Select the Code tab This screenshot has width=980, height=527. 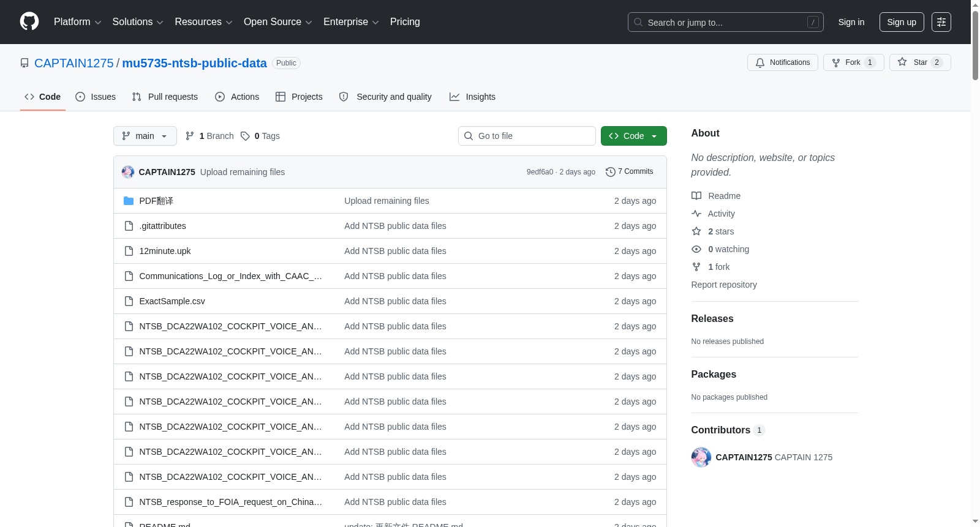click(x=43, y=97)
